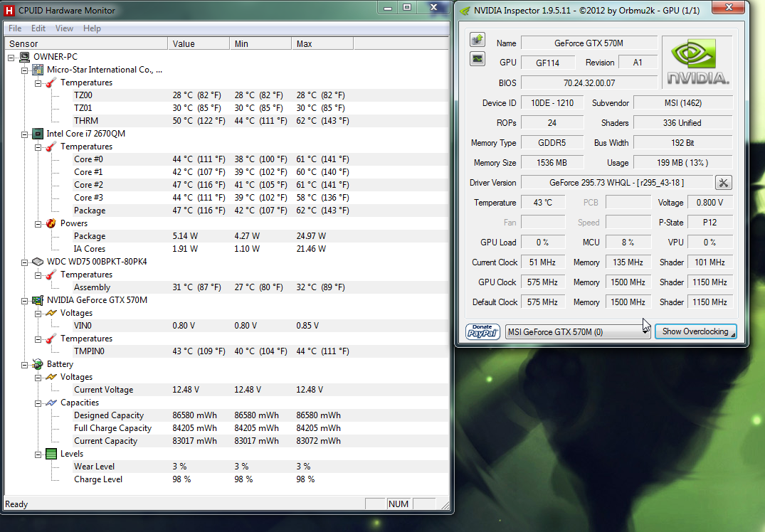Click the thermometer icon under NVIDIA GeForce
Screen dimensions: 765x532
pos(51,339)
